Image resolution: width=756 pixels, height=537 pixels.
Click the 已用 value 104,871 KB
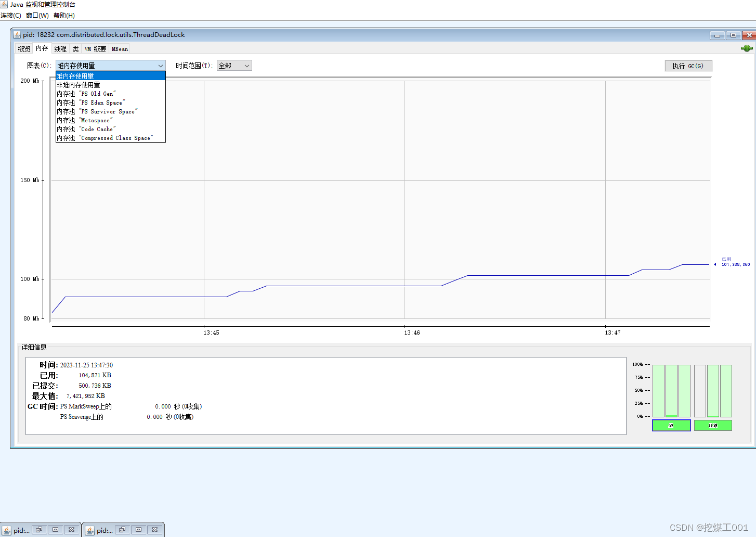(x=95, y=375)
